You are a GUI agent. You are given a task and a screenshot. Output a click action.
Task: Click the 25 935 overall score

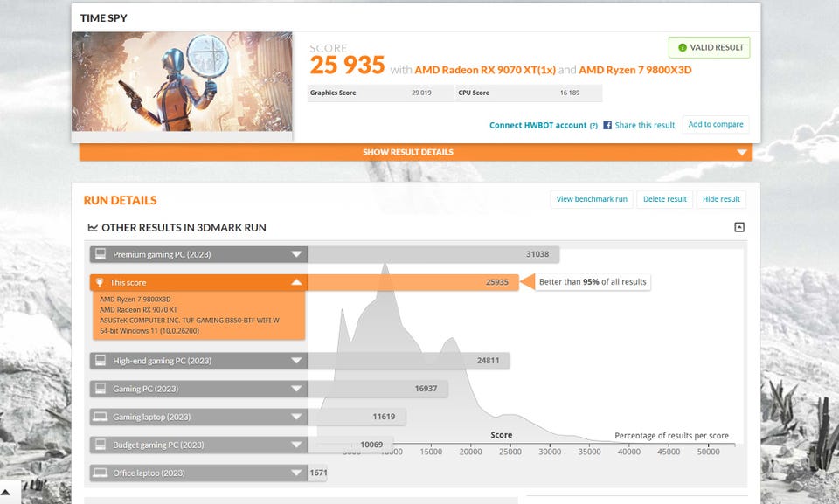(347, 66)
